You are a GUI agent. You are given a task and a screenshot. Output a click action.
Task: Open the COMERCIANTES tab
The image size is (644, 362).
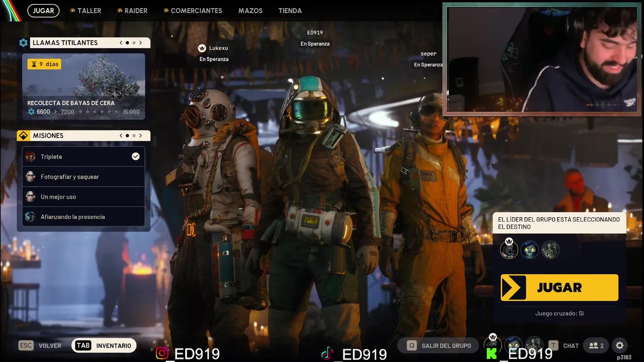[193, 11]
